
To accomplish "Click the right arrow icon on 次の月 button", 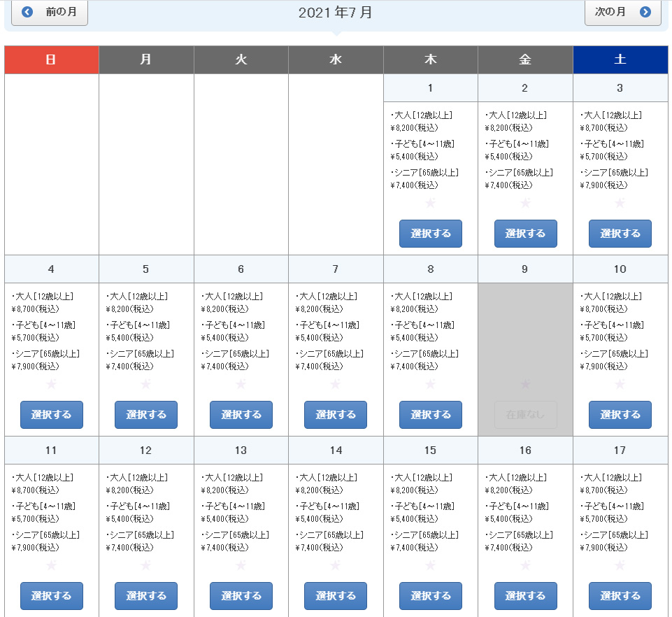I will point(646,13).
